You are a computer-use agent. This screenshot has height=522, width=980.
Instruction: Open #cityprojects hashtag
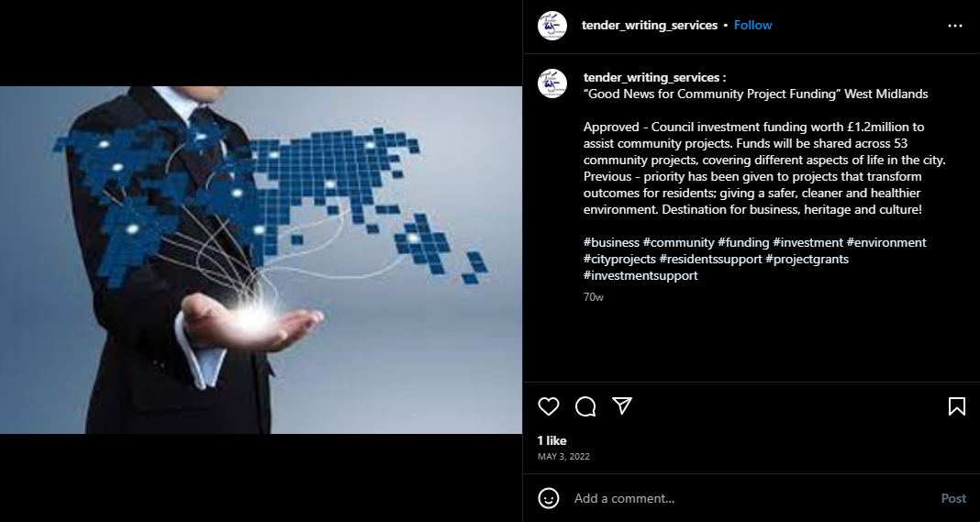pos(619,259)
